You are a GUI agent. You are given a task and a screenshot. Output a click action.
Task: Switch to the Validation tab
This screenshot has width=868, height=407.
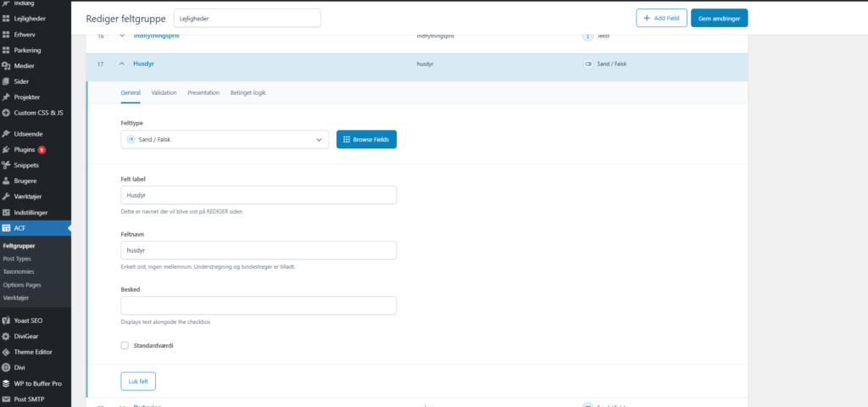[x=164, y=92]
